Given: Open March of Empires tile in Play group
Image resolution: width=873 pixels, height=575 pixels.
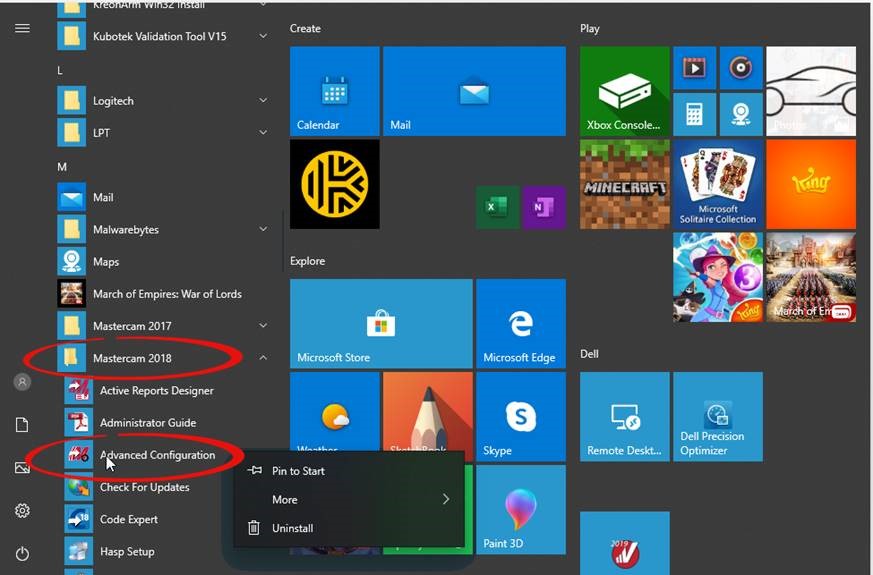Looking at the screenshot, I should coord(811,277).
